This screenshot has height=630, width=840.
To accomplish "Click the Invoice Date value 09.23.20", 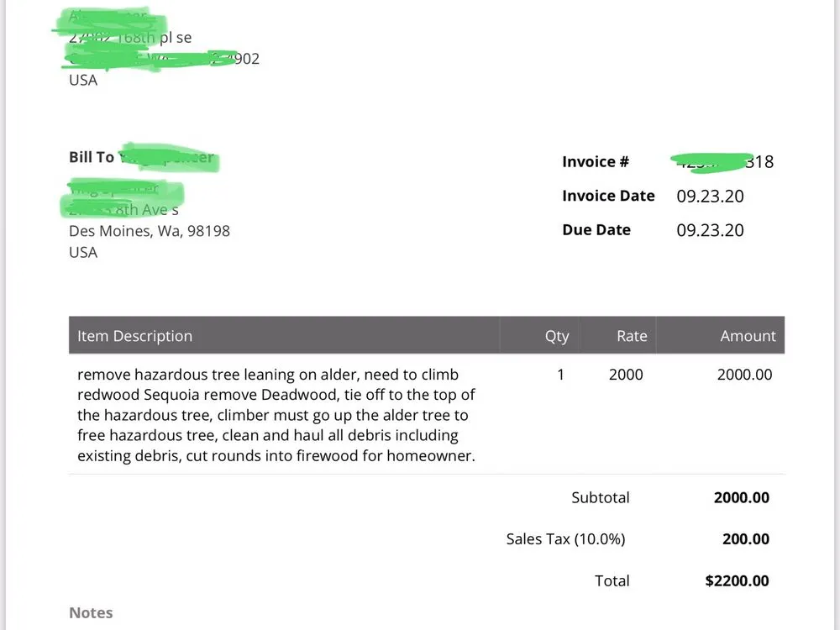I will (x=710, y=197).
